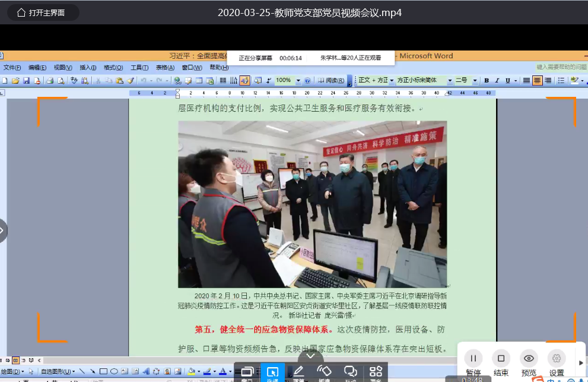The height and width of the screenshot is (382, 588).
Task: Open the 格式(O) menu
Action: pos(113,68)
